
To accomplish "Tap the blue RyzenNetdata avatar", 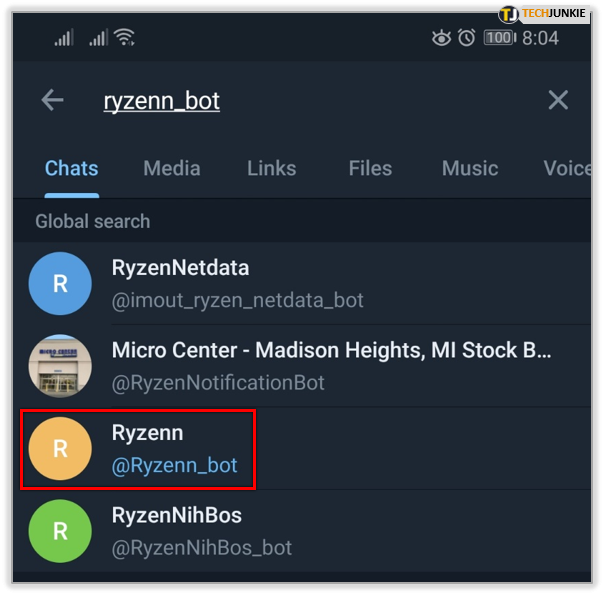I will click(60, 284).
